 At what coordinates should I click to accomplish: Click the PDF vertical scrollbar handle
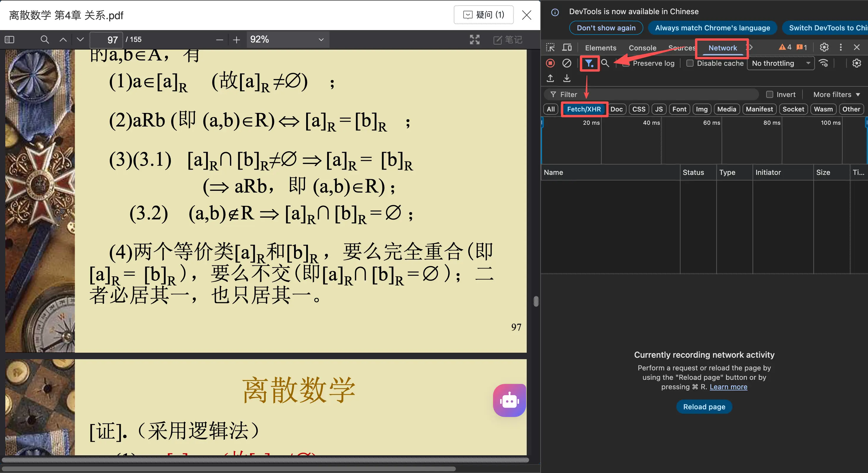(536, 301)
